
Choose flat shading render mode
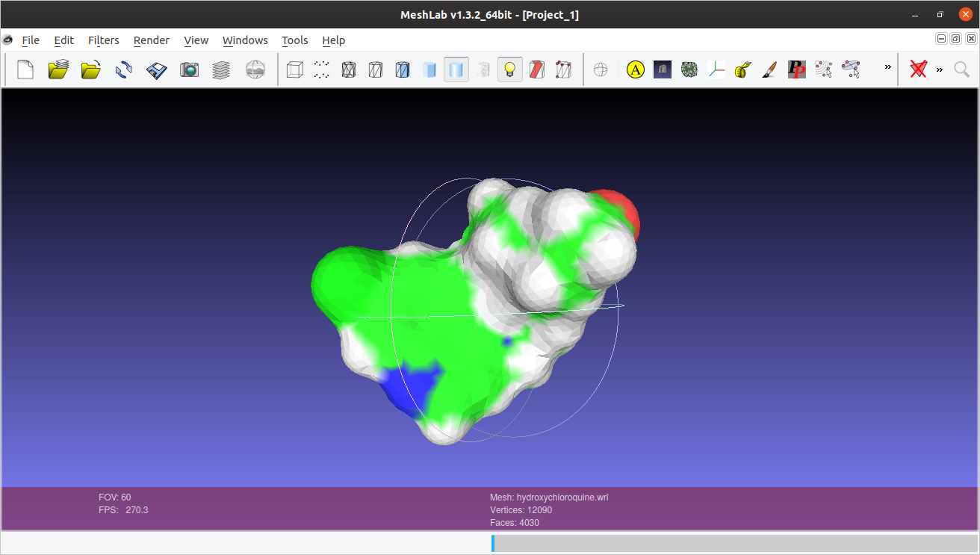[x=429, y=69]
